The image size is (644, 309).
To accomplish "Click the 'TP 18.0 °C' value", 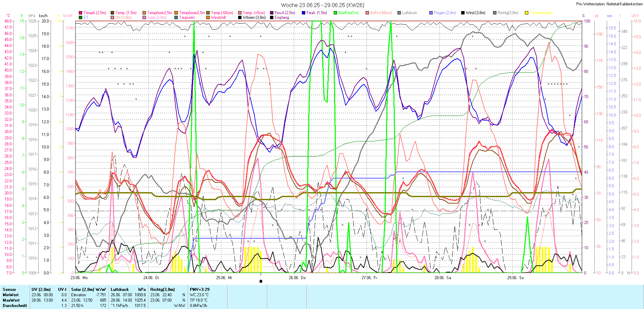I will (x=199, y=300).
